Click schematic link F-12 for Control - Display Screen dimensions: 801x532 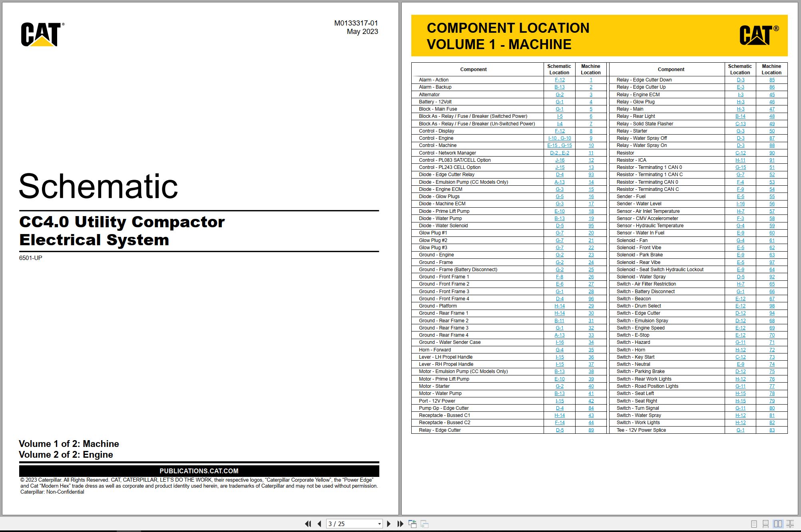560,131
